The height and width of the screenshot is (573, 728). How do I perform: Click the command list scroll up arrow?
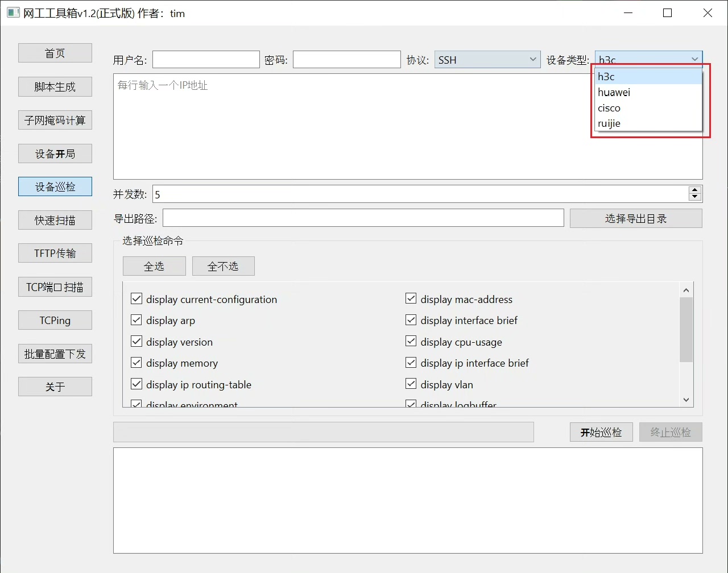[686, 290]
